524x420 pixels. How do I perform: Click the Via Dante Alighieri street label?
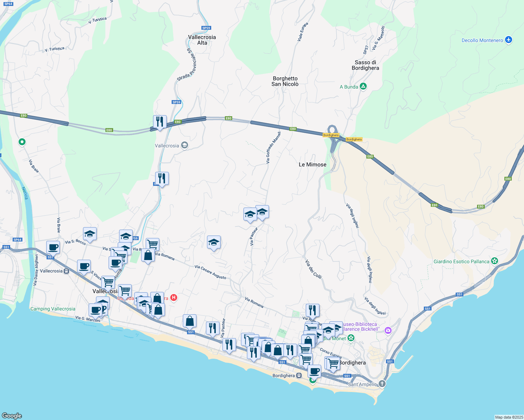[36, 270]
